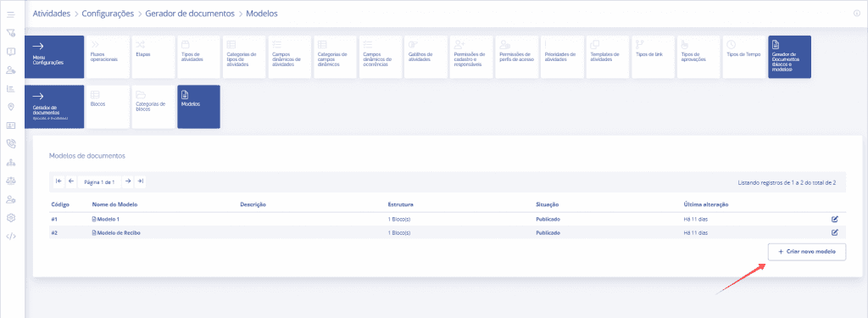Click the filter icon in the sidebar
Screen dimensions: 868x318
pos(10,33)
